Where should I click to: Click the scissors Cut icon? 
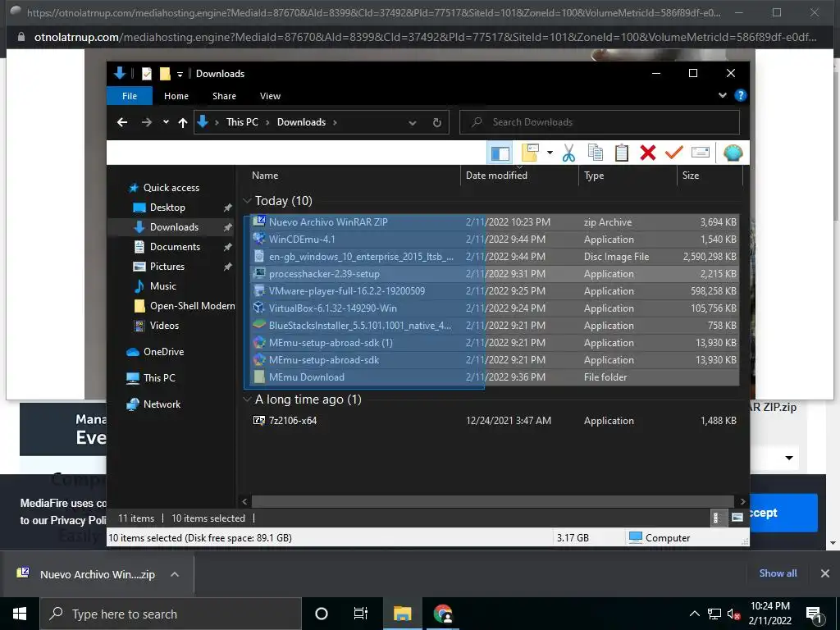[568, 153]
